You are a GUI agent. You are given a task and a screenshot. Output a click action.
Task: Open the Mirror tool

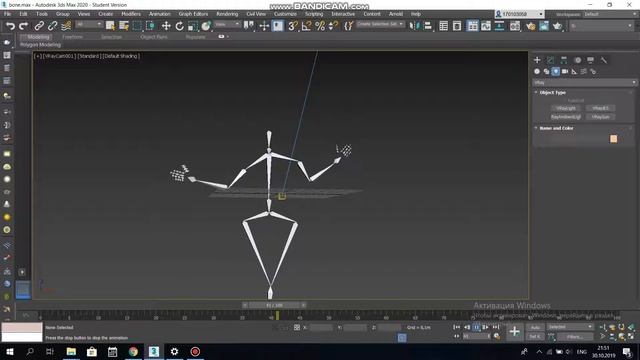(x=414, y=26)
